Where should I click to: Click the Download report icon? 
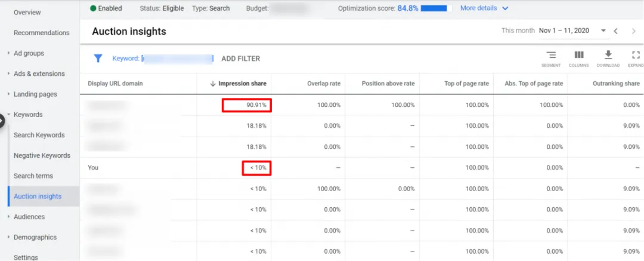[608, 56]
